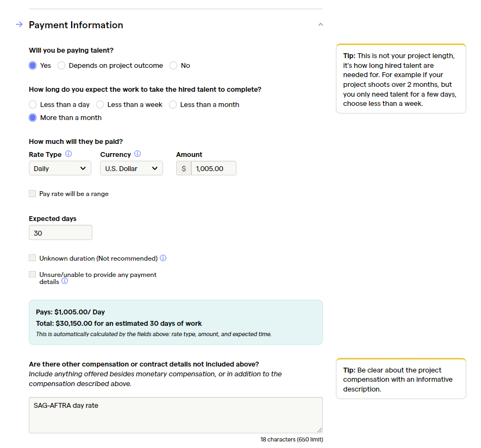The image size is (481, 448).
Task: Open the U.S. Dollar currency dropdown
Action: coord(132,168)
